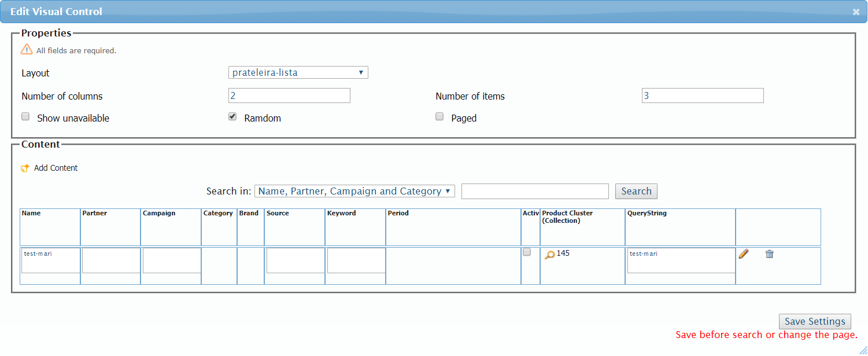Click the Number of items field
The height and width of the screenshot is (356, 868).
tap(703, 96)
